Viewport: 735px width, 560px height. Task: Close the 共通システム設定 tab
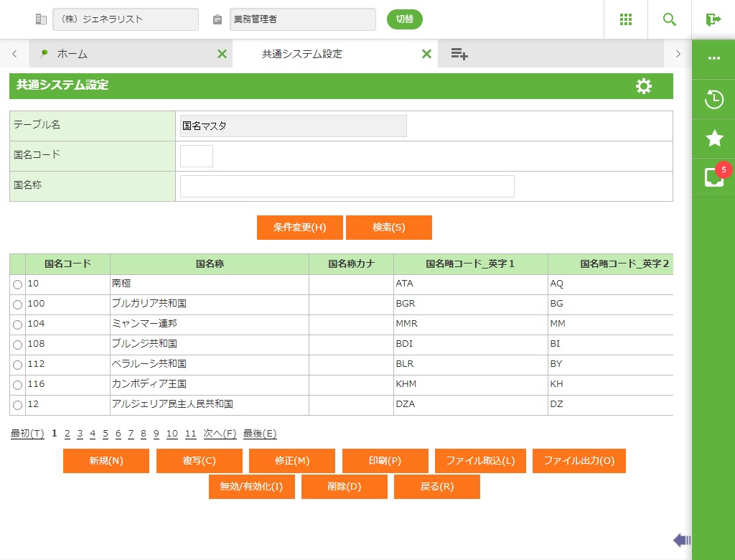426,54
